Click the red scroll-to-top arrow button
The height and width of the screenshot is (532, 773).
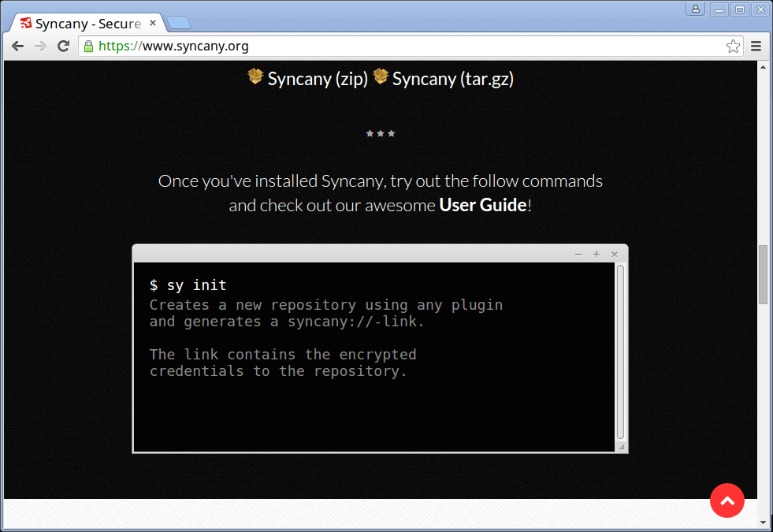tap(727, 500)
